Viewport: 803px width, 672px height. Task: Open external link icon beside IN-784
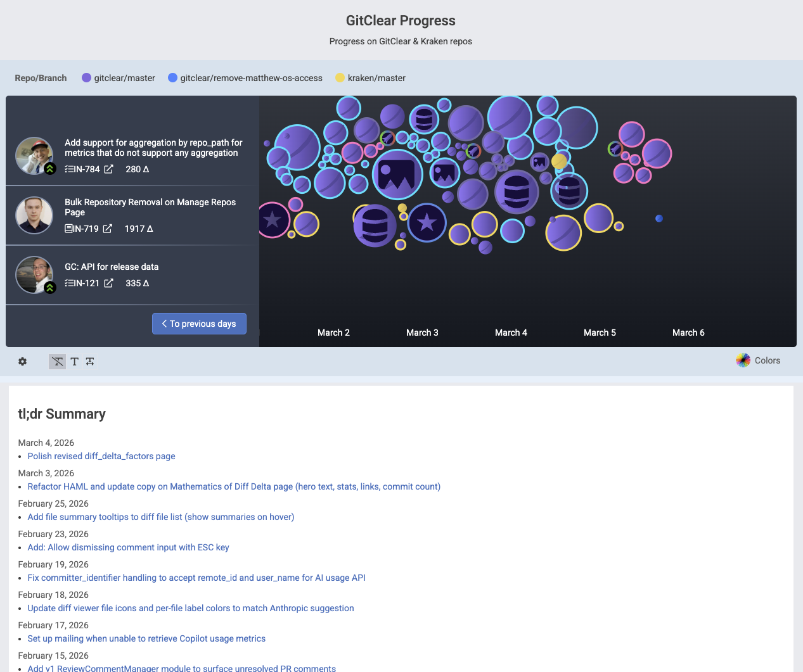pos(109,169)
